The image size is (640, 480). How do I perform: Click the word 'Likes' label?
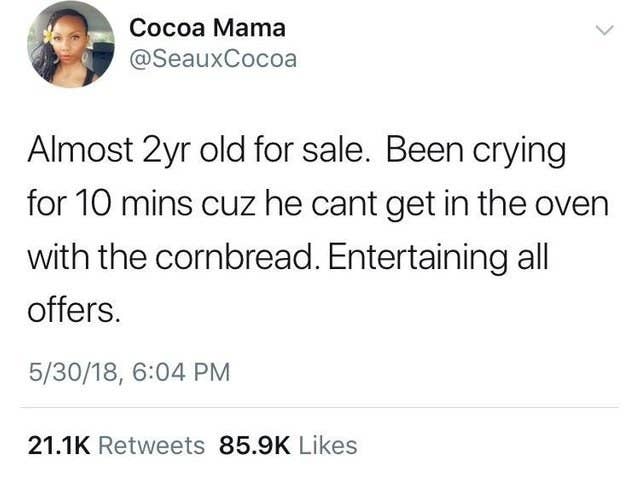click(x=328, y=445)
